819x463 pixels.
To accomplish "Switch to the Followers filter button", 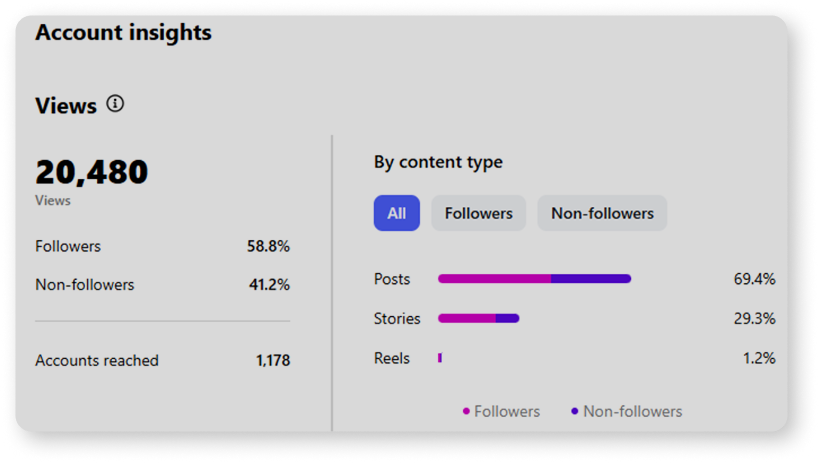I will [478, 213].
